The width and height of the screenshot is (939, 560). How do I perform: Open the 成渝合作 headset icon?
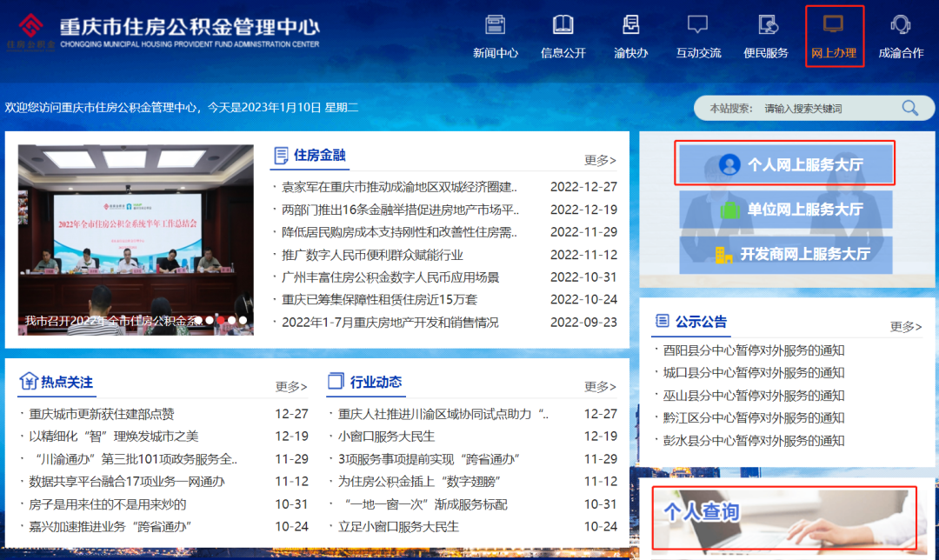(x=901, y=24)
